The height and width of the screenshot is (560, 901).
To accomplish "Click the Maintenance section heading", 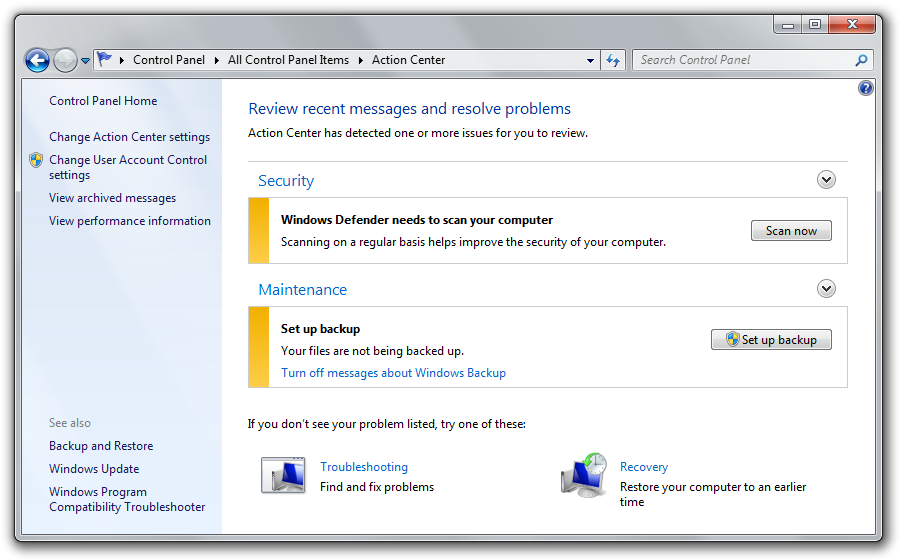I will pyautogui.click(x=302, y=289).
